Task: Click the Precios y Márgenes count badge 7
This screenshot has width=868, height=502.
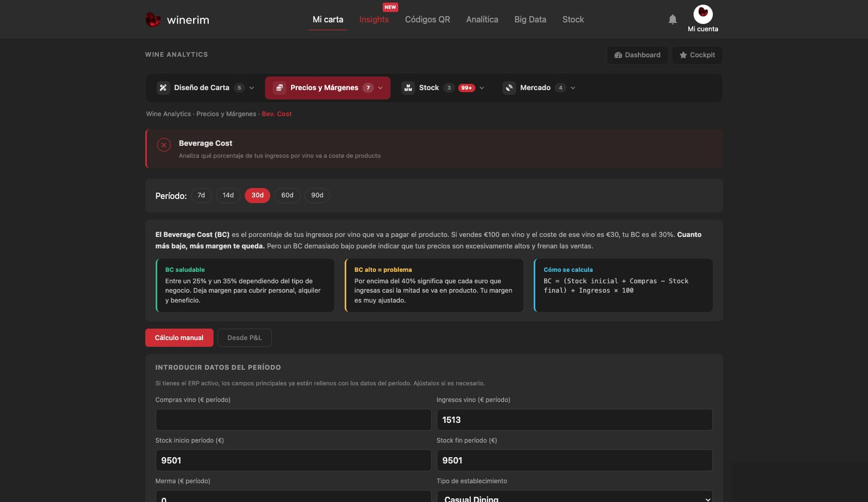Action: [x=368, y=88]
